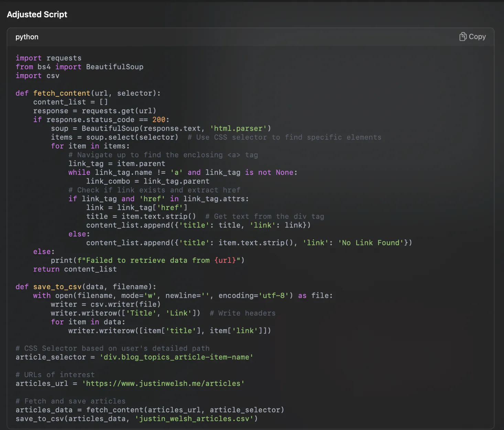Click the status code number 200
Screen dimensions: 504x430
(x=158, y=120)
